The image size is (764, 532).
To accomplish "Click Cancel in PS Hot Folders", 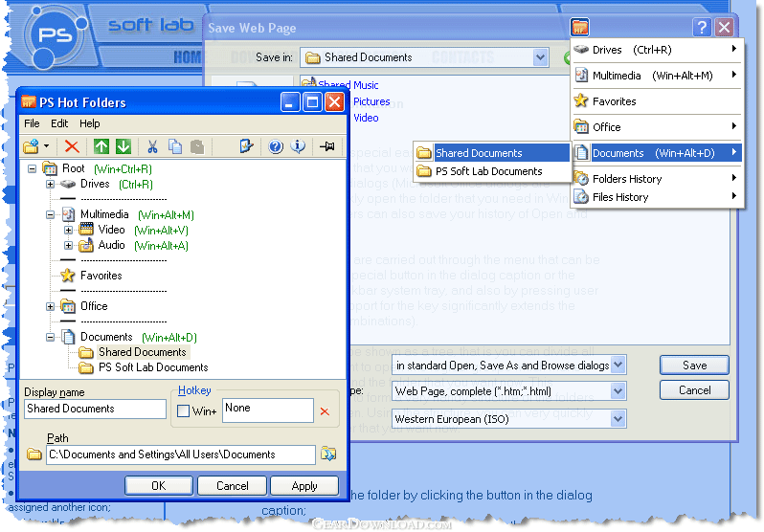I will coord(233,486).
